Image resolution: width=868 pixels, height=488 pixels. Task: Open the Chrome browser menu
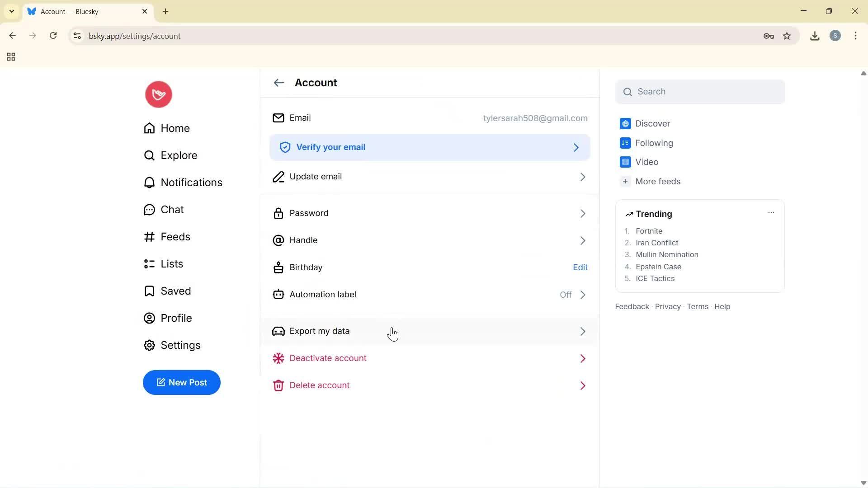(x=856, y=36)
